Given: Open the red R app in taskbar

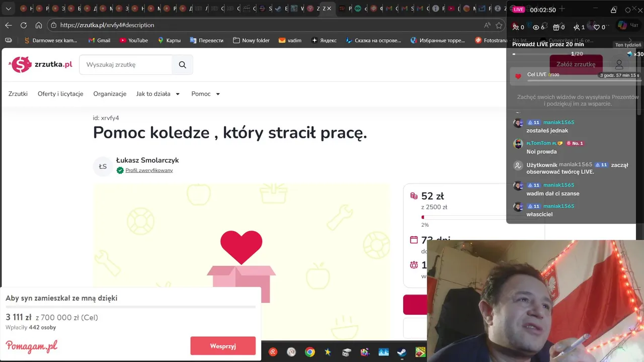Looking at the screenshot, I should (x=273, y=352).
